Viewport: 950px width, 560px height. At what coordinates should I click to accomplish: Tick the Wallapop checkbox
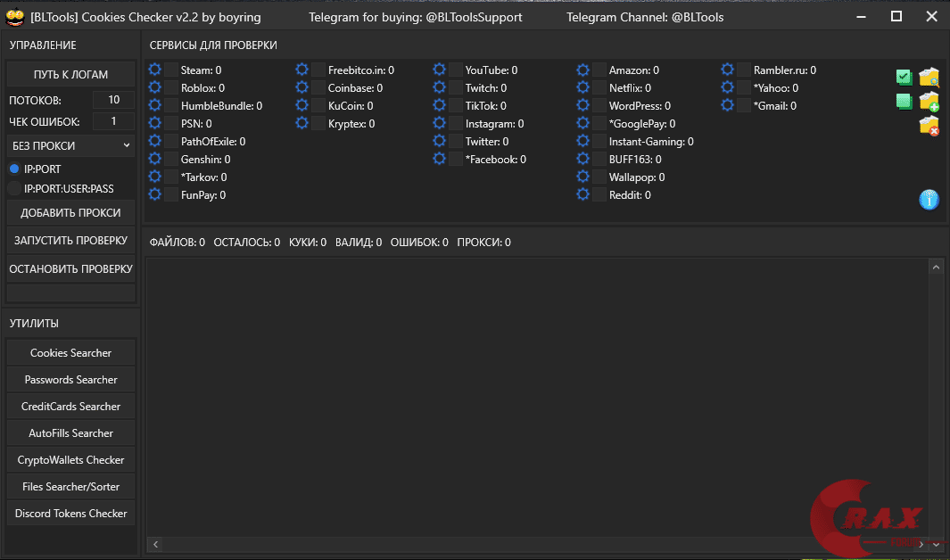coord(599,177)
